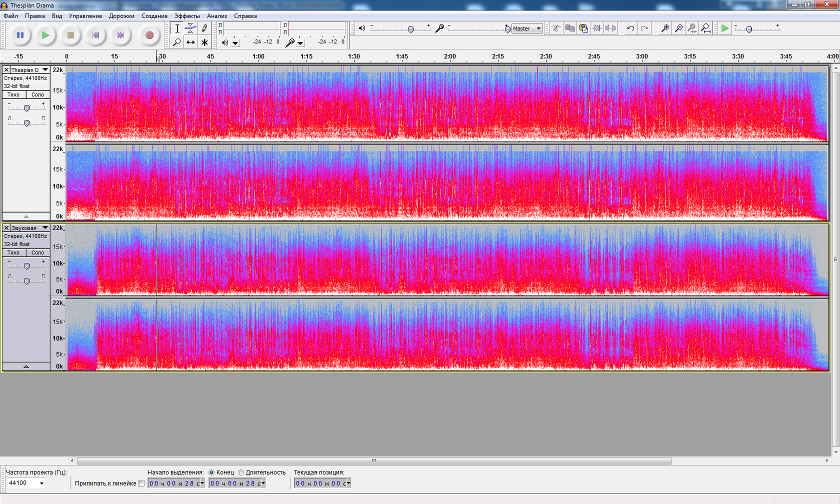The height and width of the screenshot is (504, 840).
Task: Open the Master input source dropdown
Action: pos(527,28)
